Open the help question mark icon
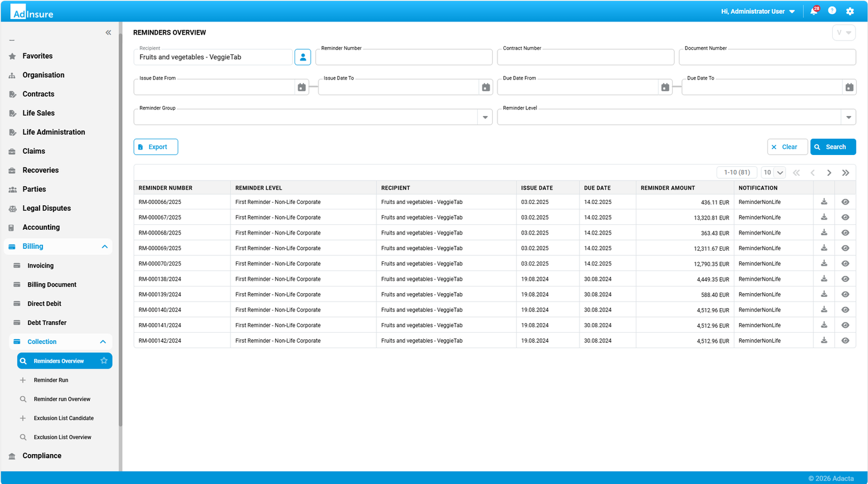This screenshot has width=868, height=484. pos(832,11)
